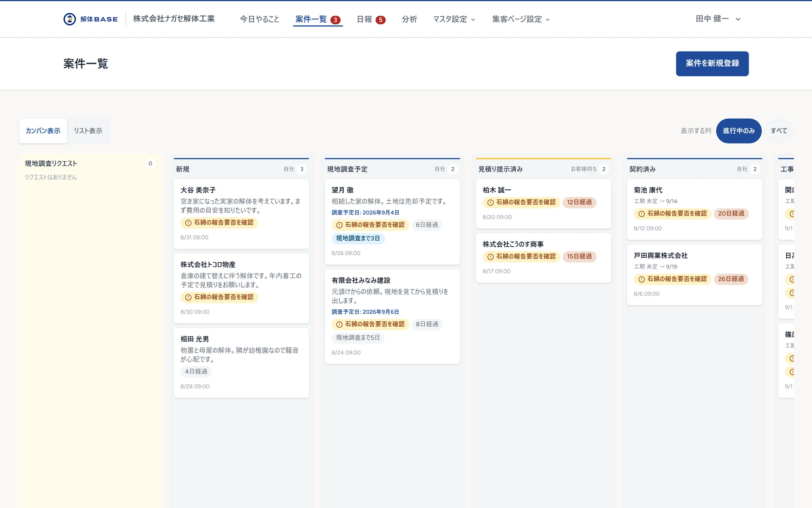
Task: Switch to リスト表示 view
Action: [88, 131]
